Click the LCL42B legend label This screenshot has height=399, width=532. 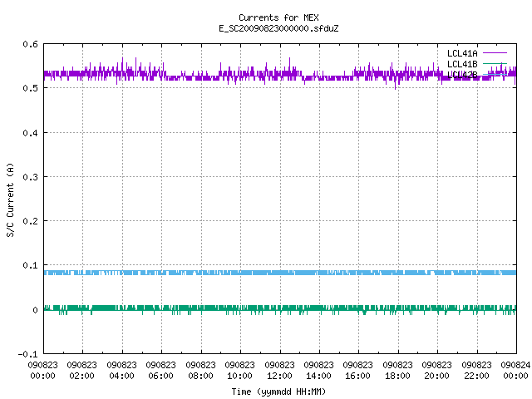click(x=462, y=75)
